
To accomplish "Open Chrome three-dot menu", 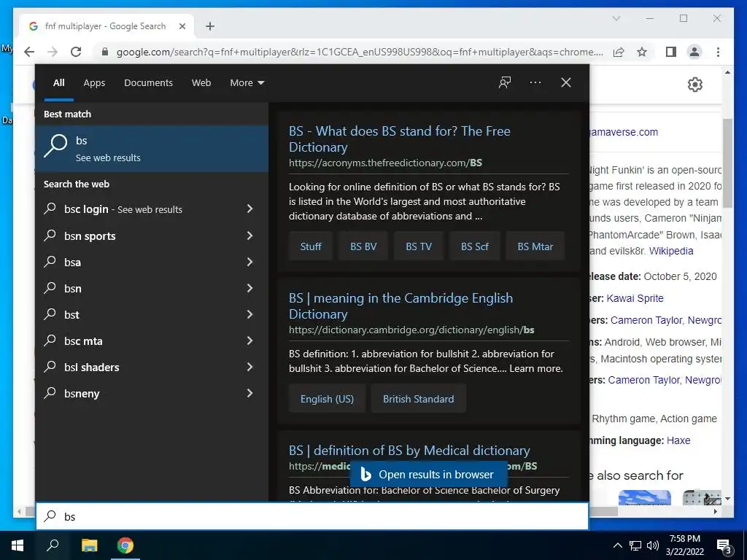I will click(718, 52).
